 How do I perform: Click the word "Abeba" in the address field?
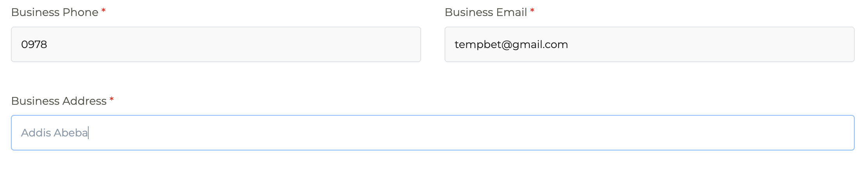coord(71,133)
